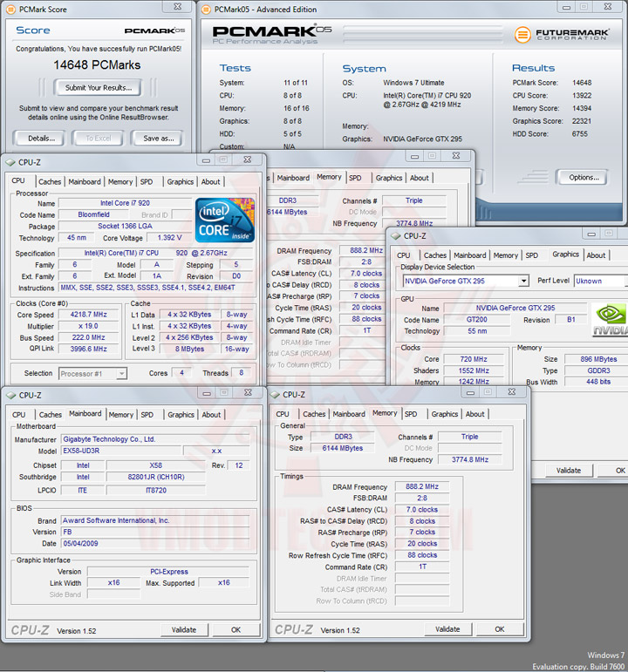Click the GPU memory Bus Width 448 bits
Screen dimensions: 628x672
pos(598,382)
